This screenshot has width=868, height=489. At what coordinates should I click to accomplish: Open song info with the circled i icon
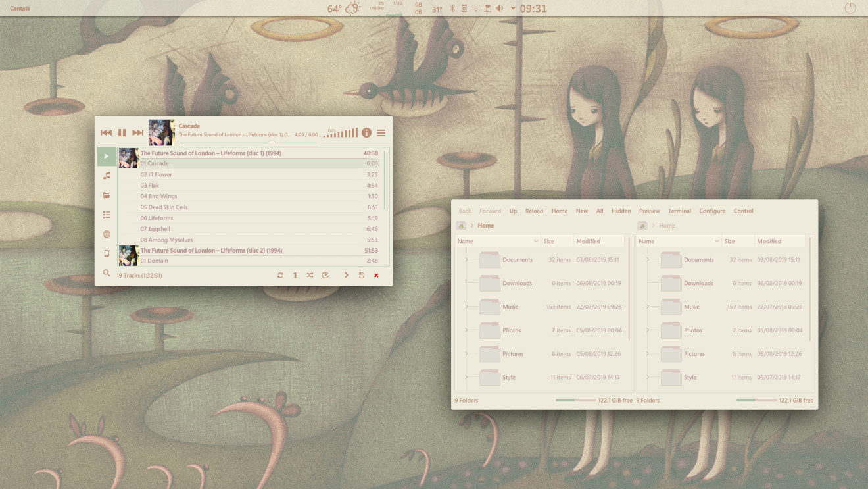tap(366, 133)
